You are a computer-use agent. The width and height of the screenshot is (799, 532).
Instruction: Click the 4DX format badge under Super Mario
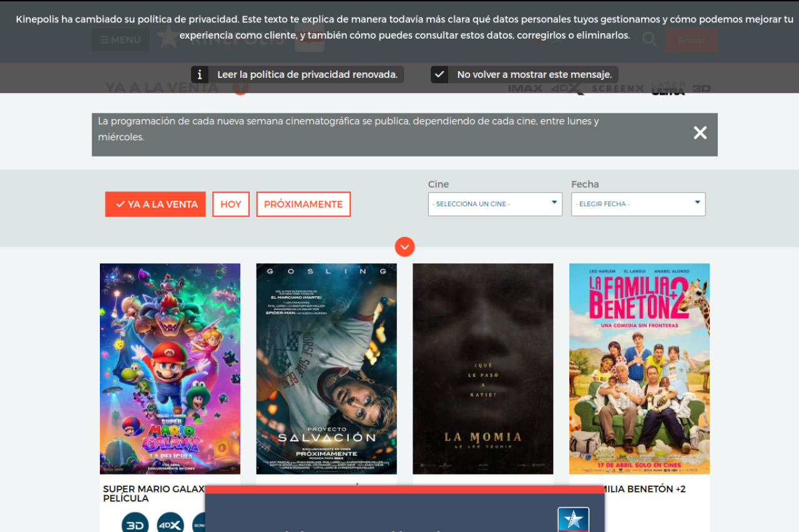[x=170, y=524]
